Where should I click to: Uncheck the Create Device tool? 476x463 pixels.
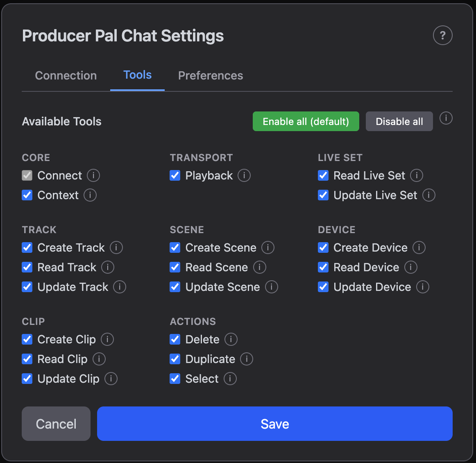pyautogui.click(x=323, y=247)
